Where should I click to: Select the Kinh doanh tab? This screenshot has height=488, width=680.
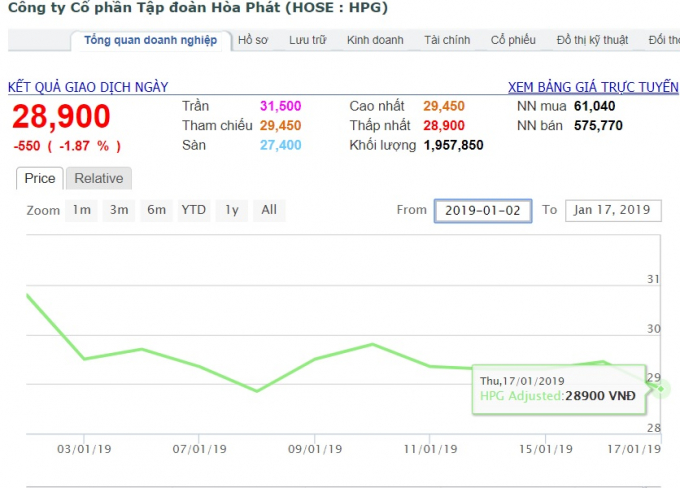pyautogui.click(x=375, y=40)
